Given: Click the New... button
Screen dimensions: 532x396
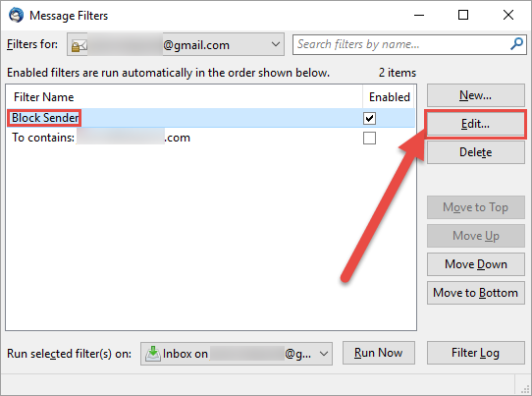Looking at the screenshot, I should (476, 95).
